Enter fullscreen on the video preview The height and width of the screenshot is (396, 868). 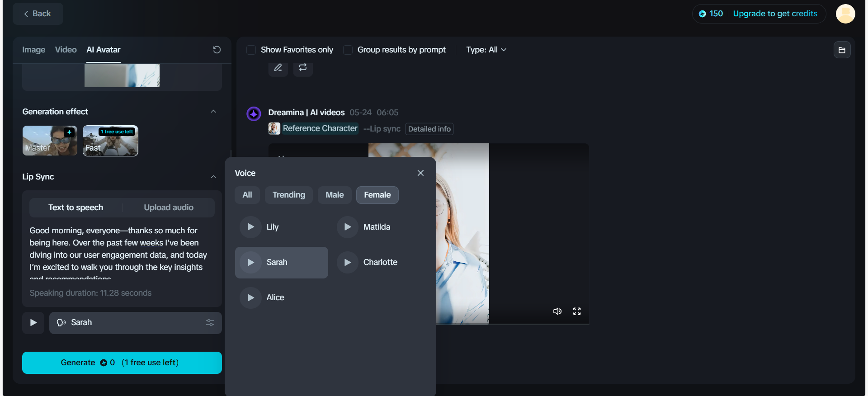point(577,311)
